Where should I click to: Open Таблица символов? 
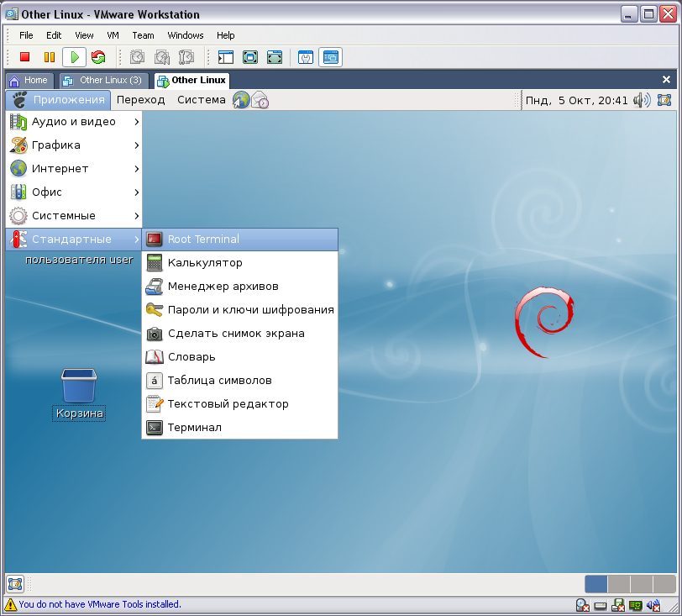(240, 381)
